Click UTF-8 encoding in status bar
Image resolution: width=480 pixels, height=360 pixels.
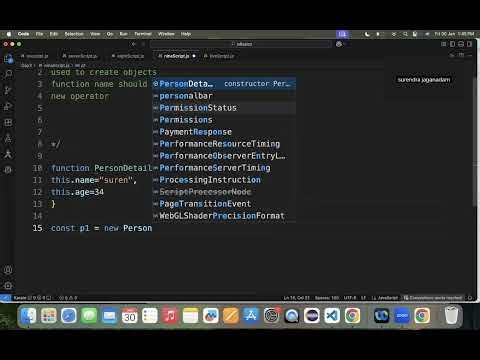coord(350,298)
